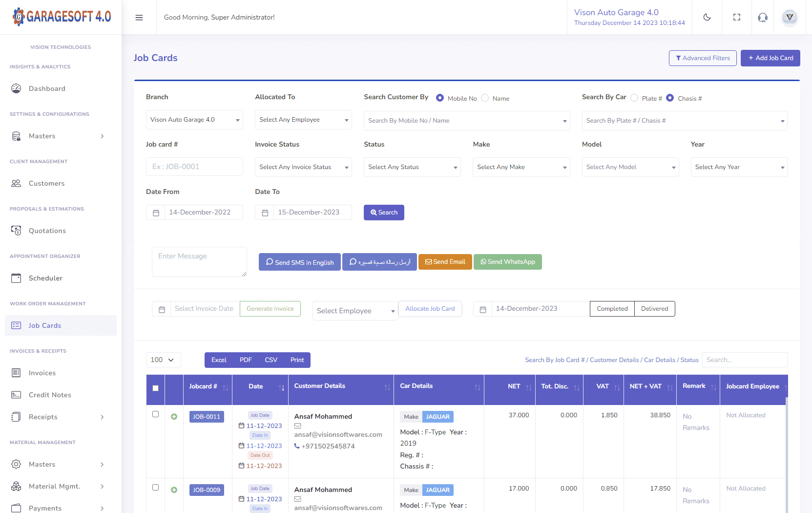Click the user avatar icon
The image size is (812, 513).
tap(789, 18)
